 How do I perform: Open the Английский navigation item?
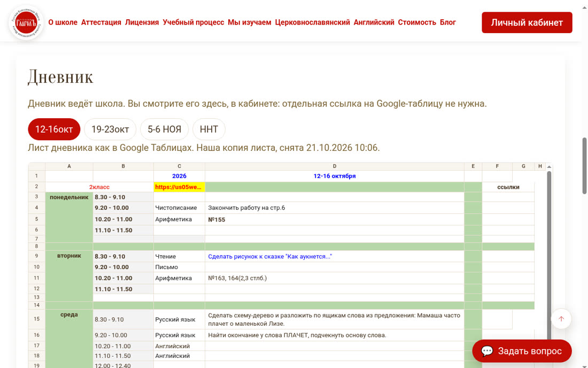click(x=374, y=22)
